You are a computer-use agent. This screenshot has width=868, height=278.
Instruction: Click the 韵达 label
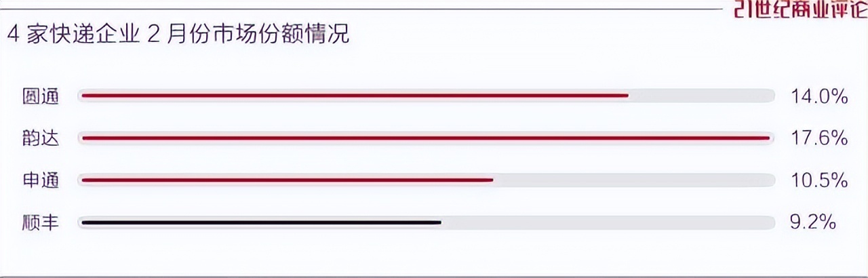41,138
